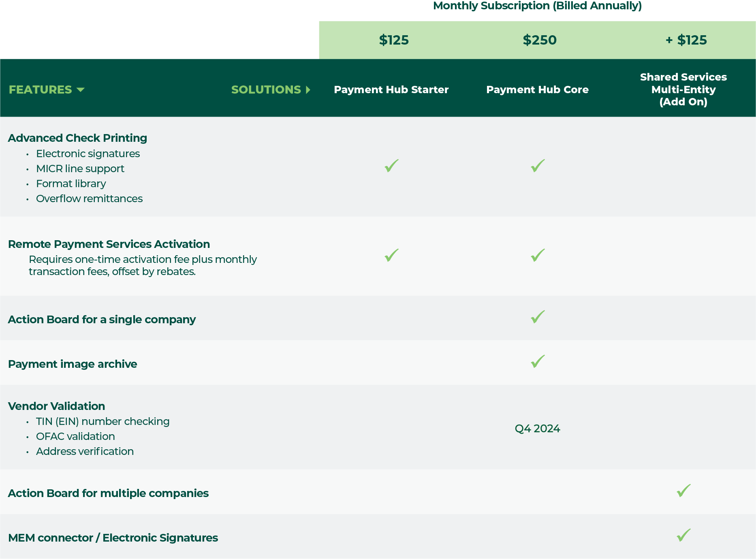This screenshot has height=559, width=756.
Task: Click Action Board for multiple companies label
Action: (x=108, y=493)
